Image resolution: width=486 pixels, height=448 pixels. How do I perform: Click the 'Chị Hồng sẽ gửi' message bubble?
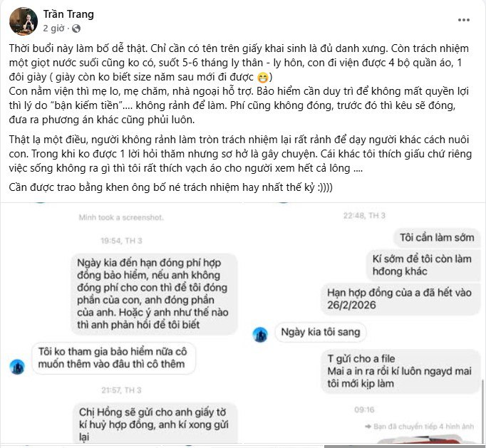point(154,423)
